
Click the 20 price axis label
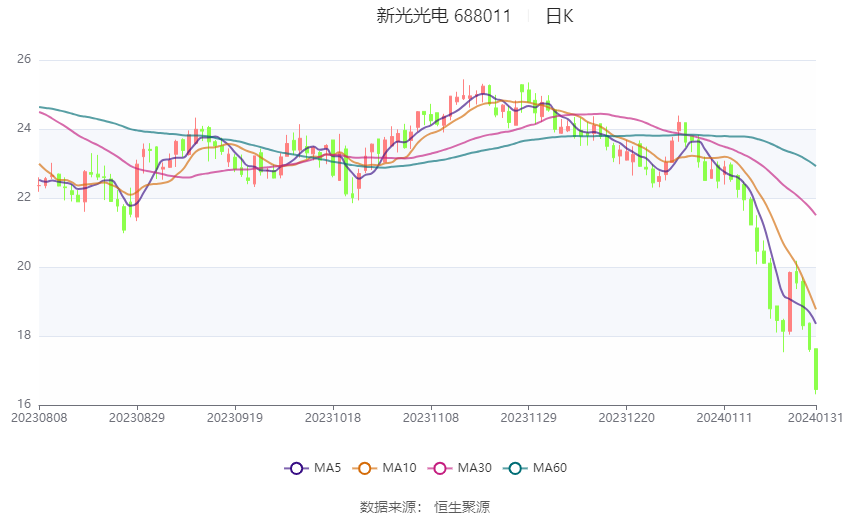coord(24,266)
